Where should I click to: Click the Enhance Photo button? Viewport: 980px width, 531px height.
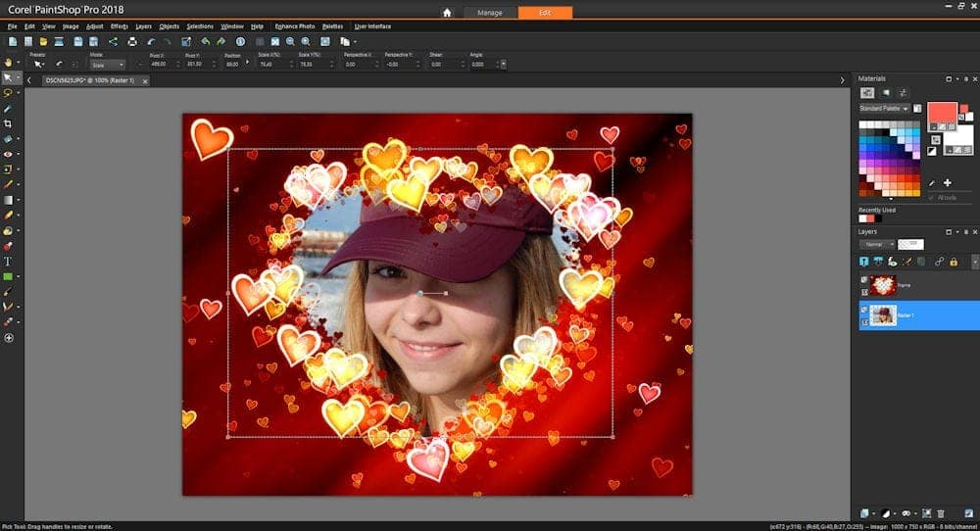pyautogui.click(x=295, y=25)
